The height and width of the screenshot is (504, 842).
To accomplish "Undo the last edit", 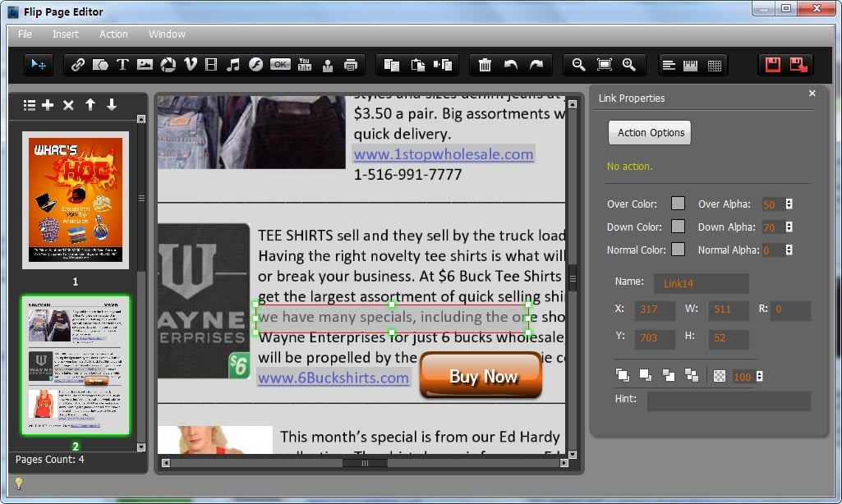I will 511,65.
